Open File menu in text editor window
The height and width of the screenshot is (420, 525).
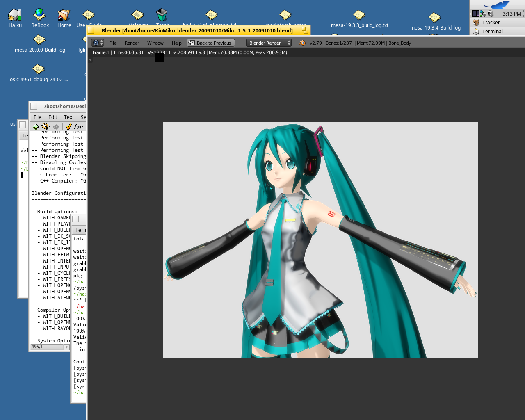[37, 117]
